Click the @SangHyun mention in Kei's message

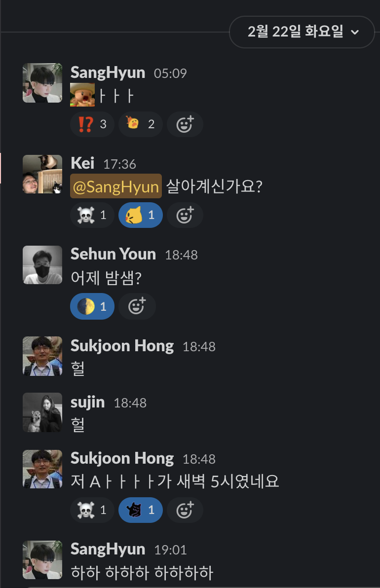point(116,186)
